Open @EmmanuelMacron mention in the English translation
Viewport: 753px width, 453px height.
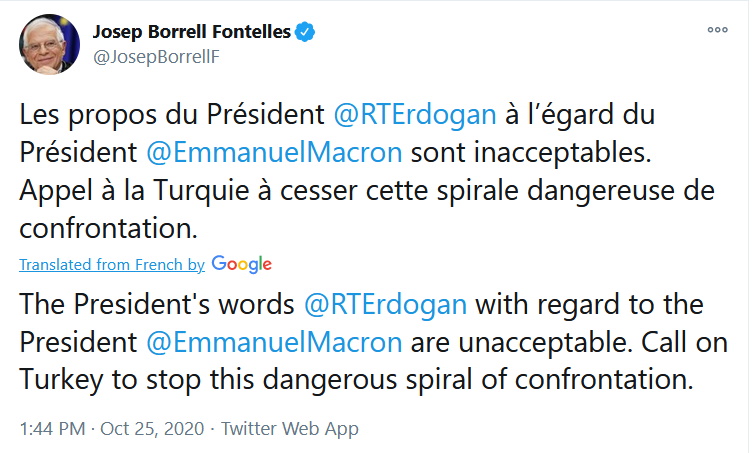point(274,341)
